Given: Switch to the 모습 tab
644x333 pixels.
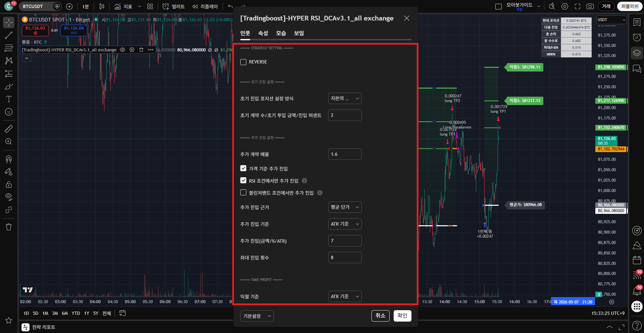Looking at the screenshot, I should click(x=281, y=33).
